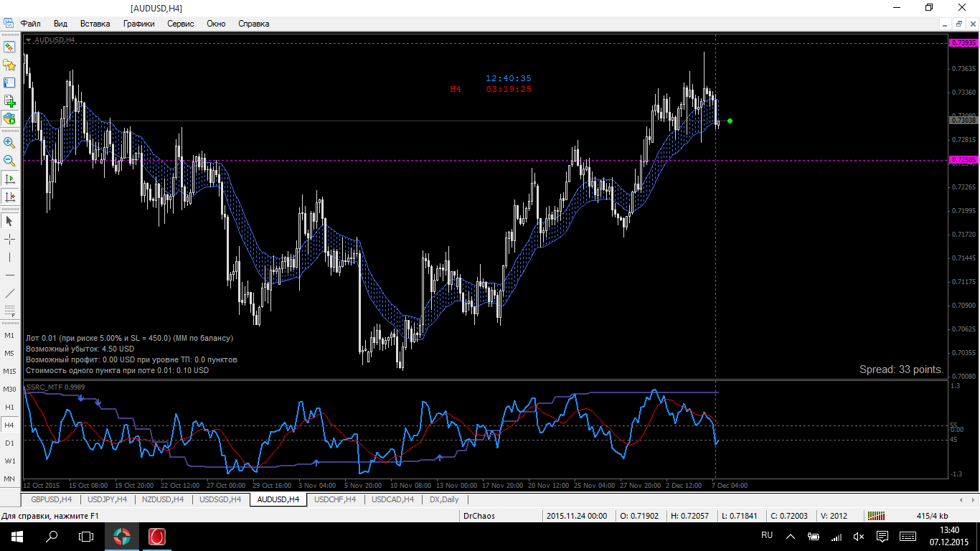Switch to the D1 timeframe
Screen dimensions: 980x551
pos(9,443)
